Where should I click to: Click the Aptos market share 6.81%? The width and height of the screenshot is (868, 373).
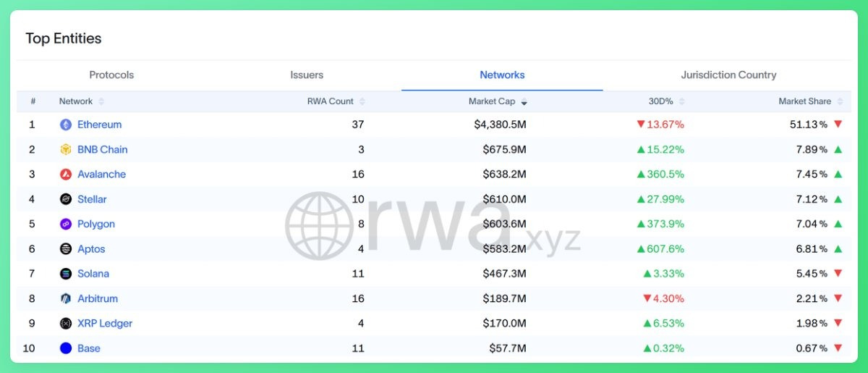tap(812, 248)
